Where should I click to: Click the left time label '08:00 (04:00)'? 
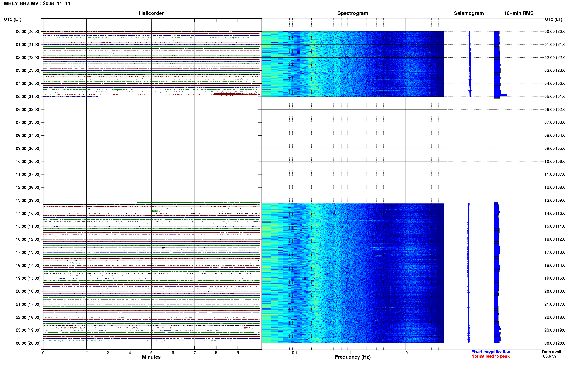28,136
